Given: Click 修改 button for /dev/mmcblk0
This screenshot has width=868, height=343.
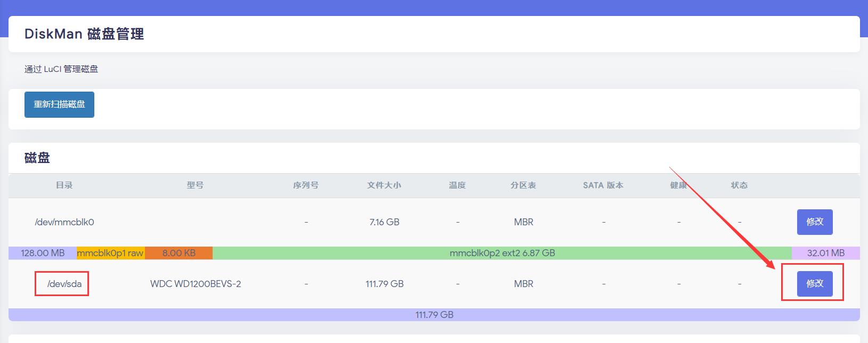Looking at the screenshot, I should (814, 222).
